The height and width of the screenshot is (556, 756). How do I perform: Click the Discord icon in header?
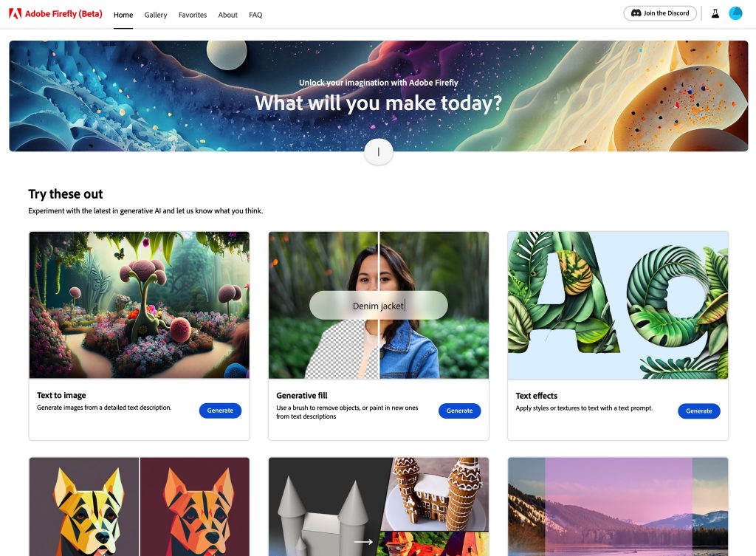(636, 13)
